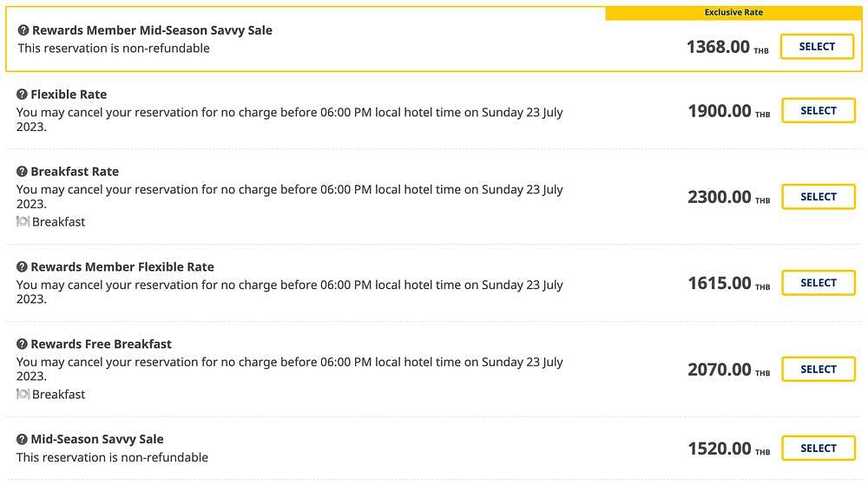Click the Rewards Member Mid-Season Savvy Sale title
The height and width of the screenshot is (485, 868).
click(152, 30)
